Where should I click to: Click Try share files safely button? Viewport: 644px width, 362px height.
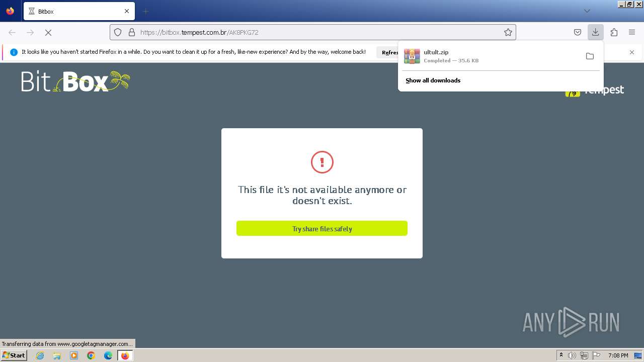click(322, 228)
